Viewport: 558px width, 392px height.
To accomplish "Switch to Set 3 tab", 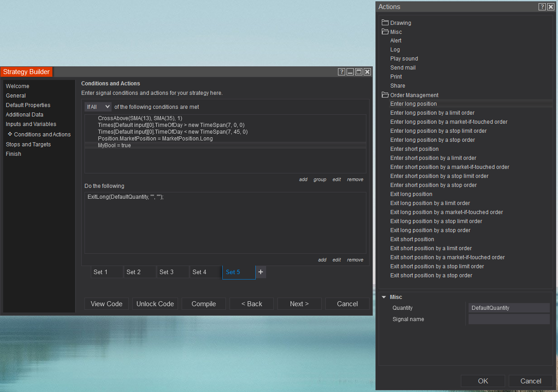I will 173,272.
